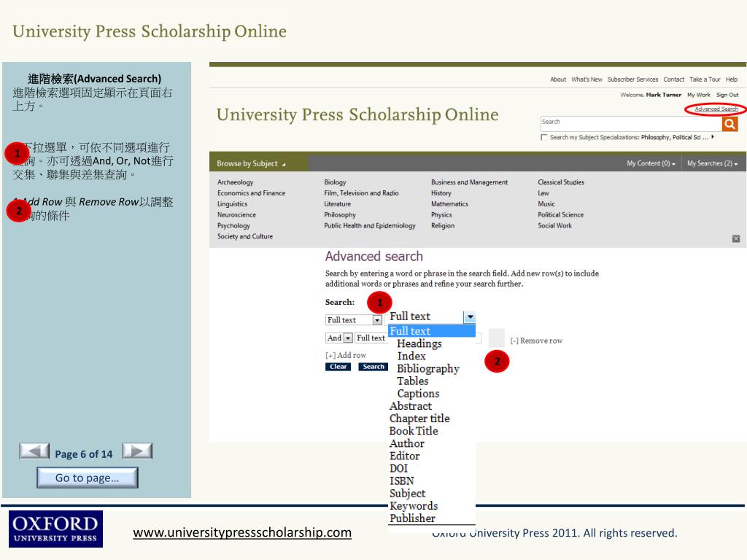Viewport: 747px width, 560px height.
Task: Collapse the Browse by Subject menu
Action: pos(251,163)
